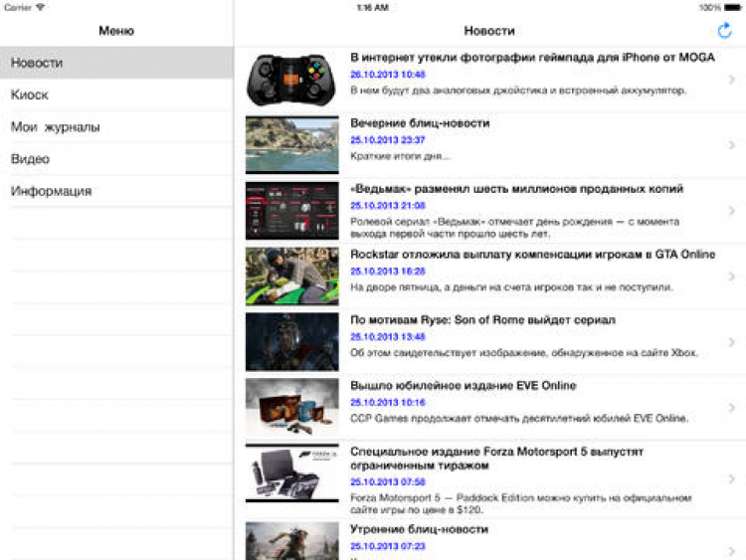The width and height of the screenshot is (746, 560).
Task: Open headline «Ведьмак» разменял шесть миллионов
Action: click(x=516, y=189)
